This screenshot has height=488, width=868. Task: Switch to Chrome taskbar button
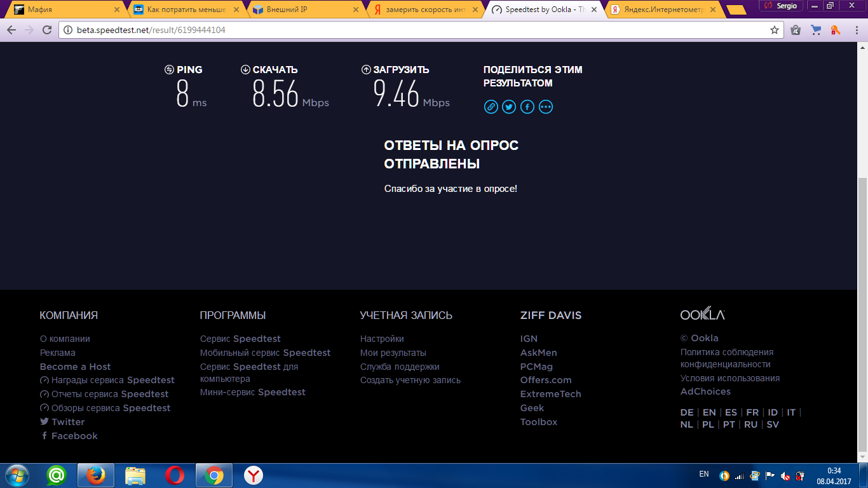[214, 475]
